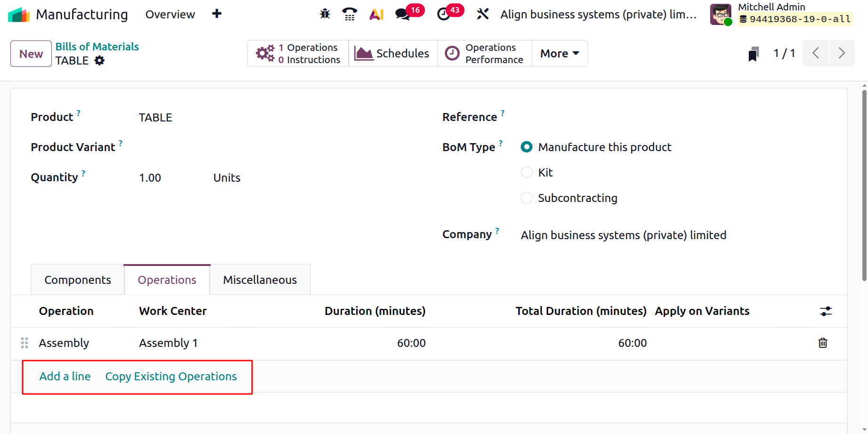Select the Kit BoM type

(x=526, y=172)
